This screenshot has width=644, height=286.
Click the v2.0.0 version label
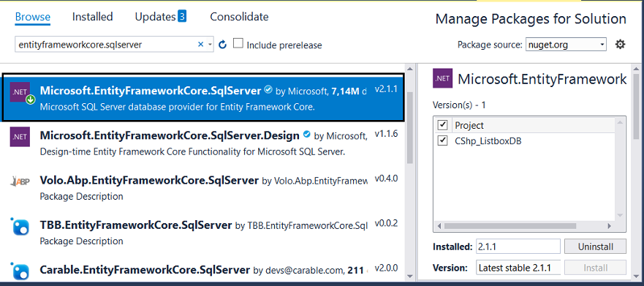pyautogui.click(x=386, y=268)
